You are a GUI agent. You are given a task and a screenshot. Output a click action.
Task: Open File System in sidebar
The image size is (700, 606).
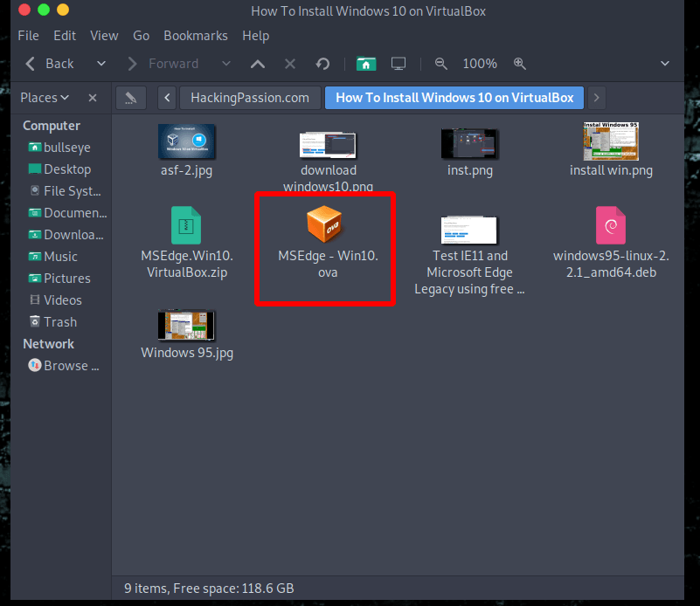pos(65,191)
